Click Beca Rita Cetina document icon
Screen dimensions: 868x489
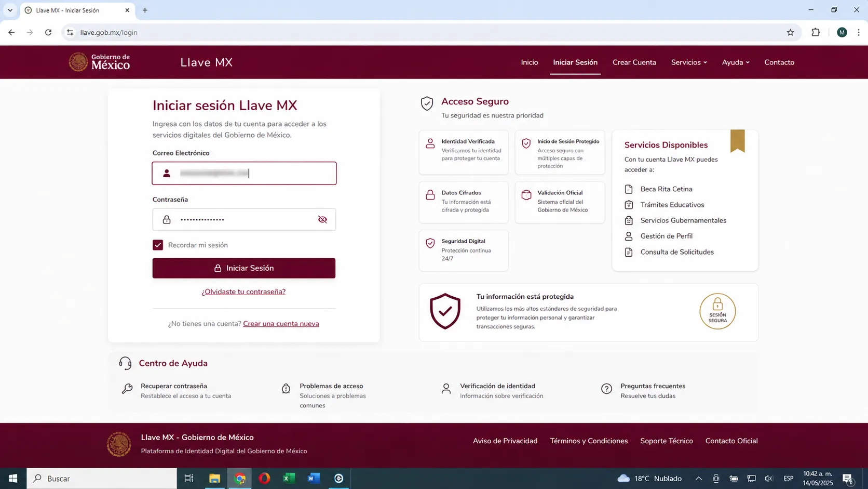click(629, 189)
